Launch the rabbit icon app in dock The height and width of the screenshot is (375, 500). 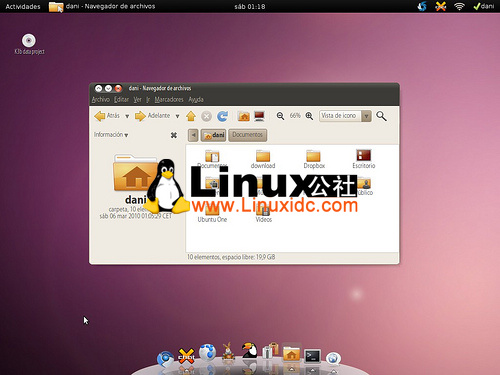click(228, 351)
